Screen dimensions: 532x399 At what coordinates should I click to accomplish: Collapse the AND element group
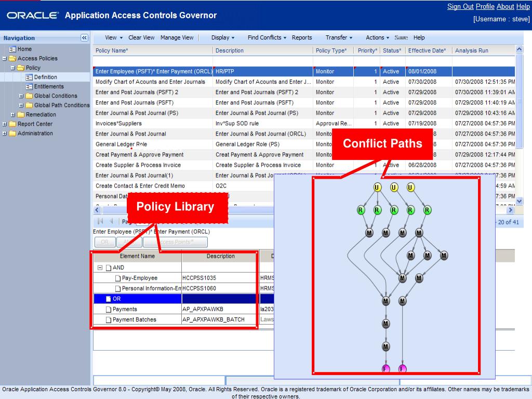coord(100,268)
